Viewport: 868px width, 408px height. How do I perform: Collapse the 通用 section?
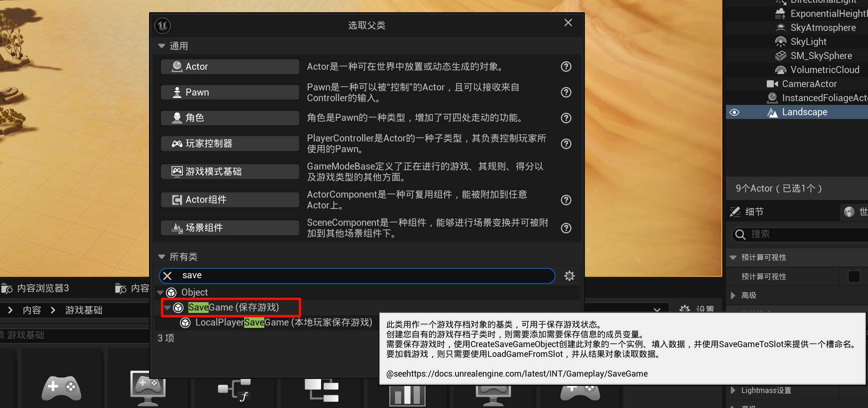162,46
